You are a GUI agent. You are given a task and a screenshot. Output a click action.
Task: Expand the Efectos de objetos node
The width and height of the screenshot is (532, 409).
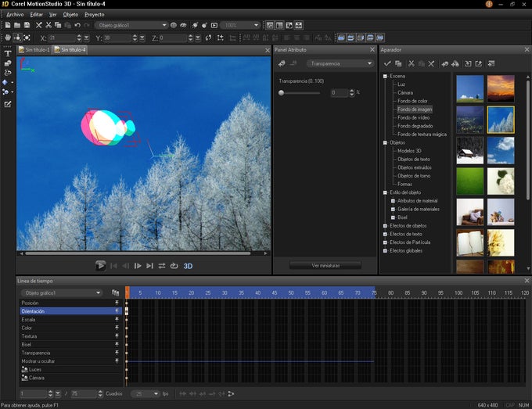pos(385,225)
